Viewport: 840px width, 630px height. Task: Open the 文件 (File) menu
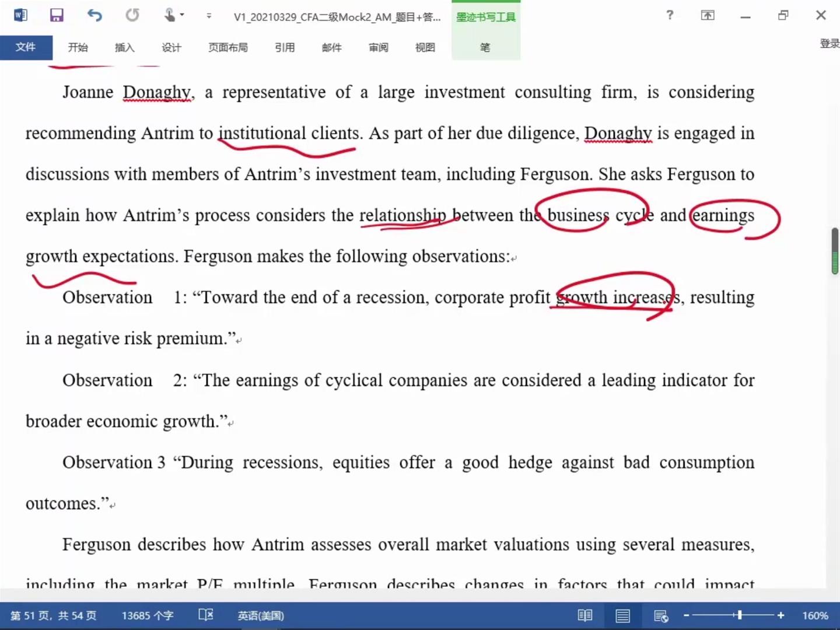coord(26,47)
